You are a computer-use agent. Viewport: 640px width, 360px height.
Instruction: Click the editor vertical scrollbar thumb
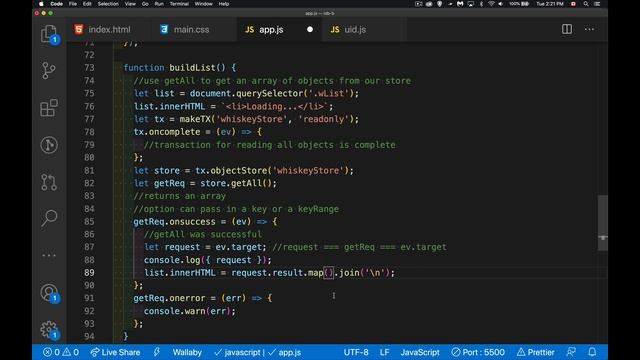(603, 222)
